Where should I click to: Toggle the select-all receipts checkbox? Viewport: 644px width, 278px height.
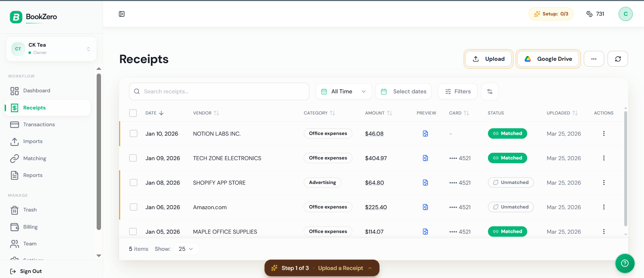(x=133, y=113)
